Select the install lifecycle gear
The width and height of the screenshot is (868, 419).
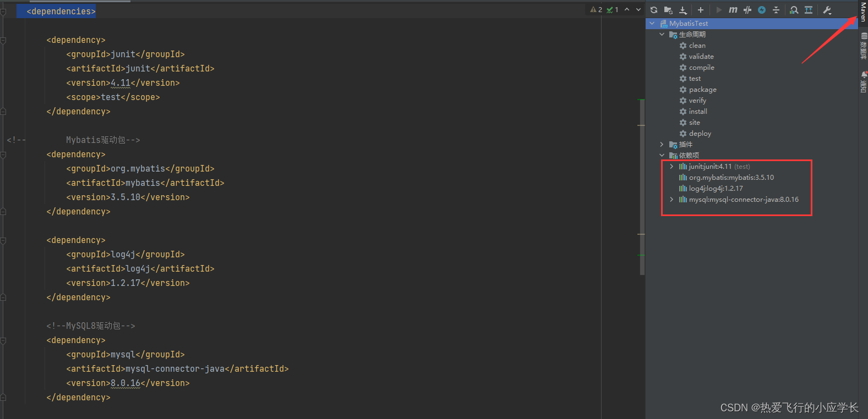[683, 112]
